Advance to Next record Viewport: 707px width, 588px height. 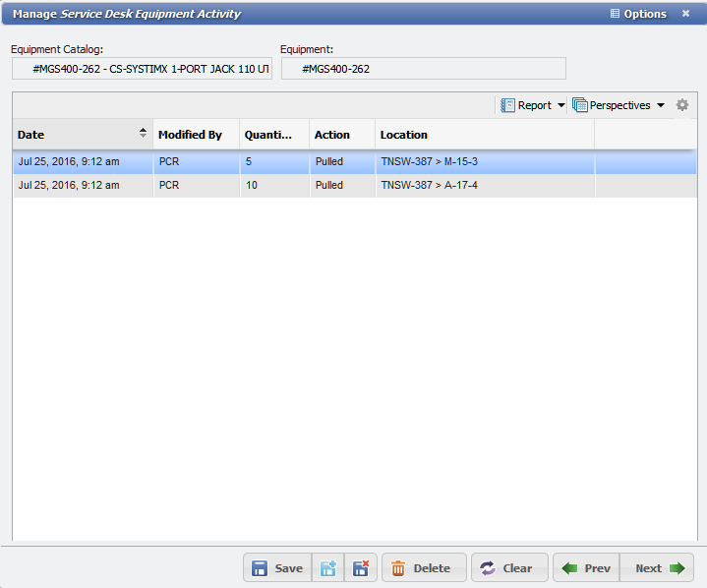659,568
